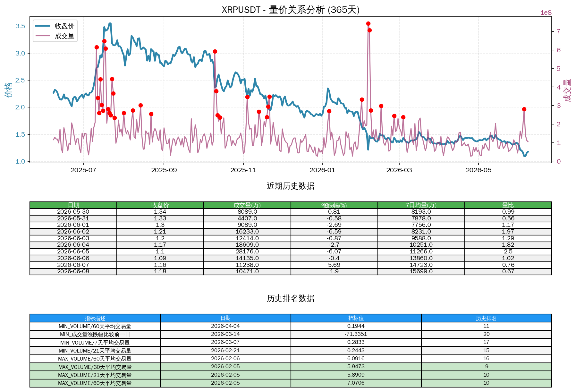Viewport: 576px width, 392px height.
Task: Click volume value 18609.0
Action: coord(247,245)
